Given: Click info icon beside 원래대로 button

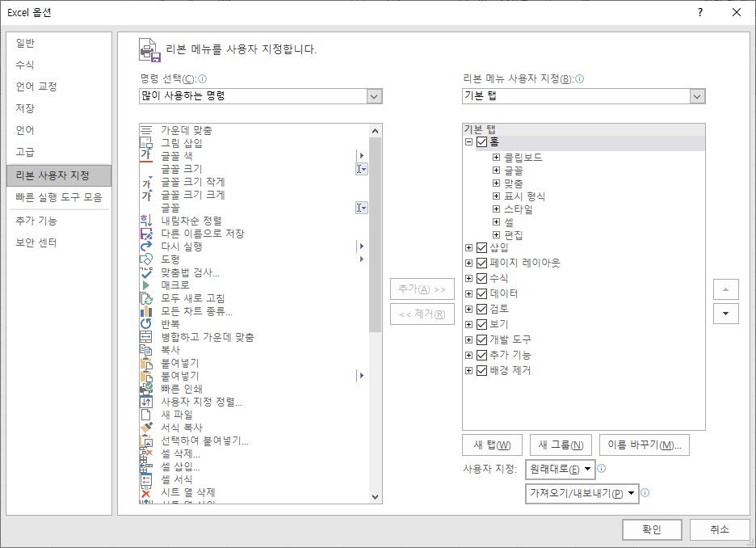Looking at the screenshot, I should pyautogui.click(x=602, y=469).
